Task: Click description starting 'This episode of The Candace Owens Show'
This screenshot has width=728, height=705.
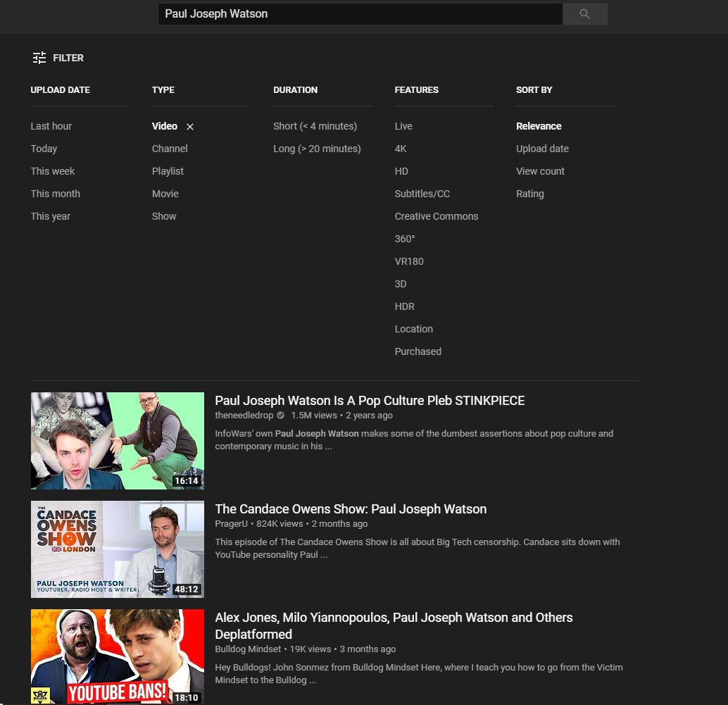Action: [418, 548]
